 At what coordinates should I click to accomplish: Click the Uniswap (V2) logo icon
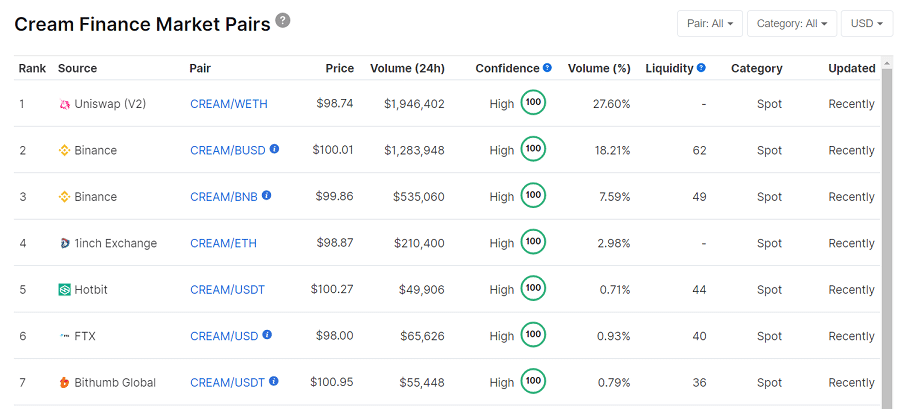click(64, 104)
